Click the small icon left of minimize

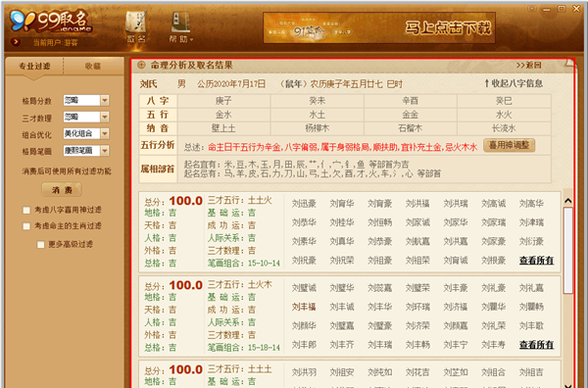point(532,8)
